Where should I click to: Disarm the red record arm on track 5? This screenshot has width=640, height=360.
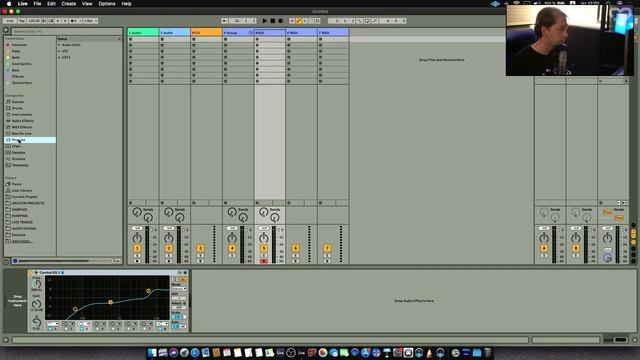(264, 261)
